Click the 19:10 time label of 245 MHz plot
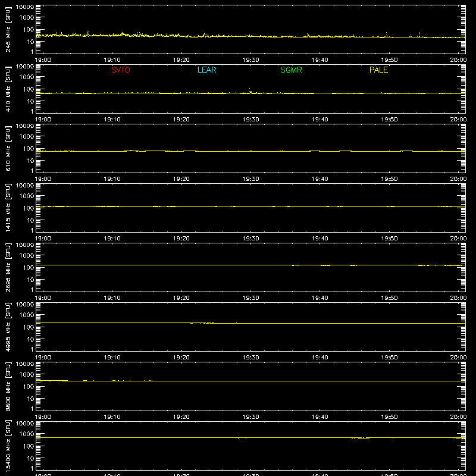Viewport: 476px width, 476px height. [x=112, y=60]
